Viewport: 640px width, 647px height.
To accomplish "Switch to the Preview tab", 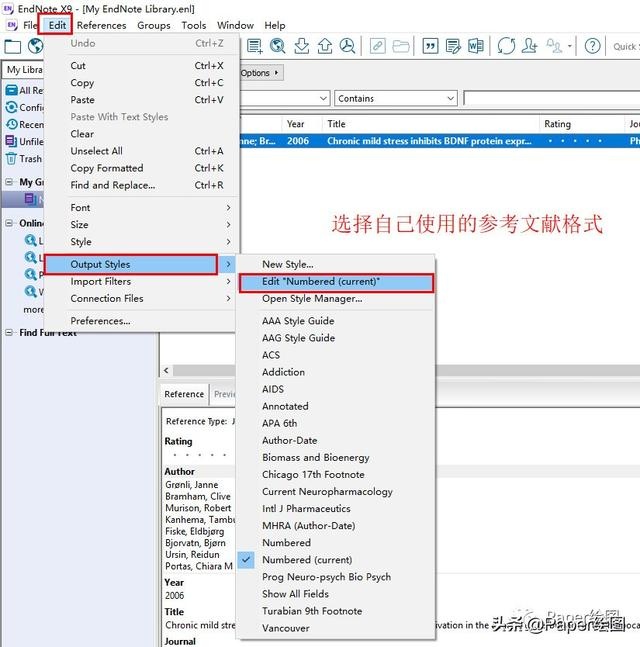I will 224,394.
